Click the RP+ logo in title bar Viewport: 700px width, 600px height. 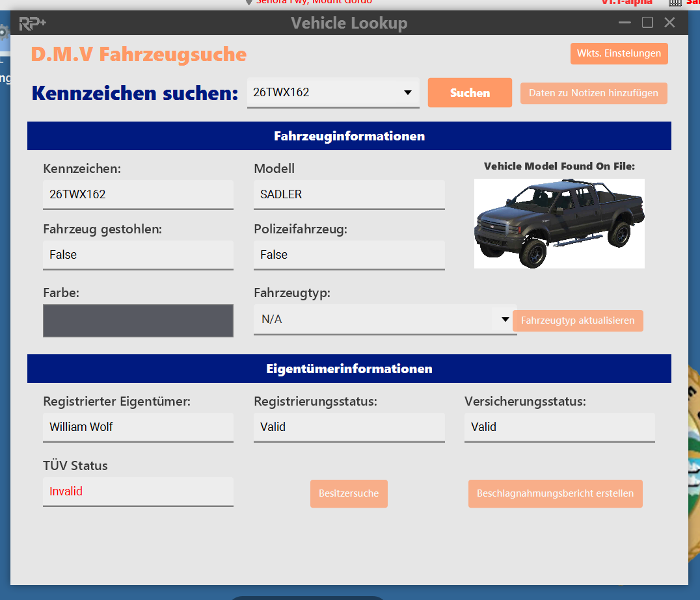[33, 23]
